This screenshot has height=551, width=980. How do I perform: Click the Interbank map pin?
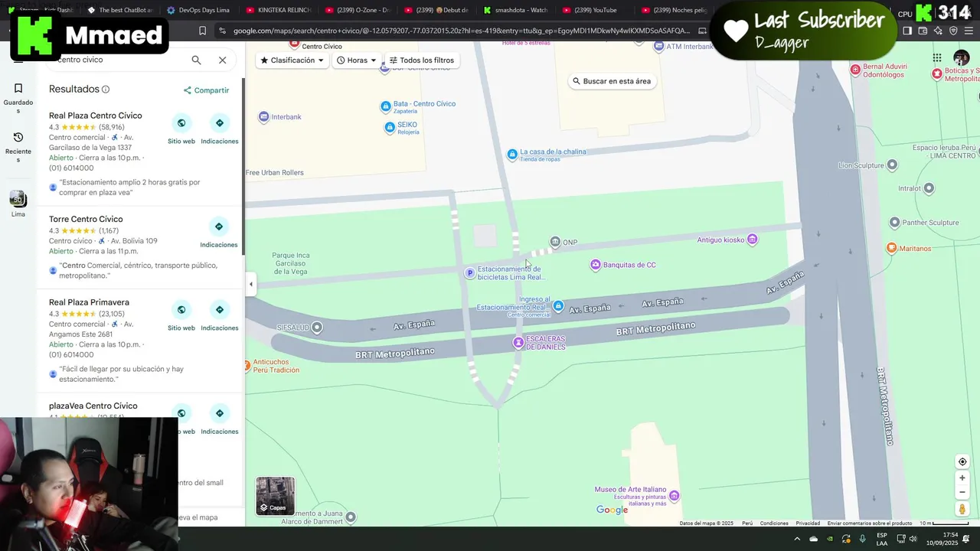(x=264, y=117)
